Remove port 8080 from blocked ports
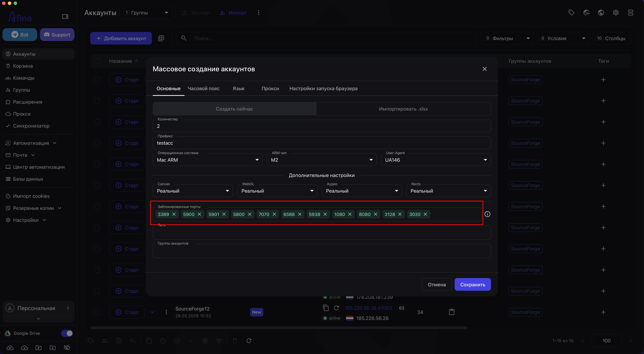Image resolution: width=644 pixels, height=354 pixels. coord(375,214)
